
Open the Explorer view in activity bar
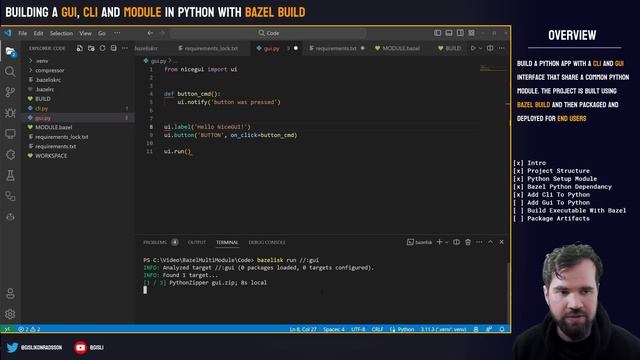click(x=10, y=52)
